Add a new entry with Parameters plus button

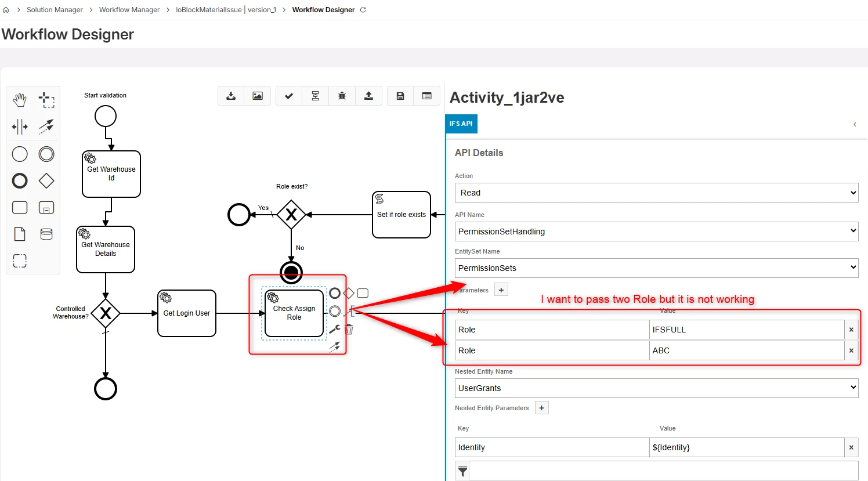[501, 290]
